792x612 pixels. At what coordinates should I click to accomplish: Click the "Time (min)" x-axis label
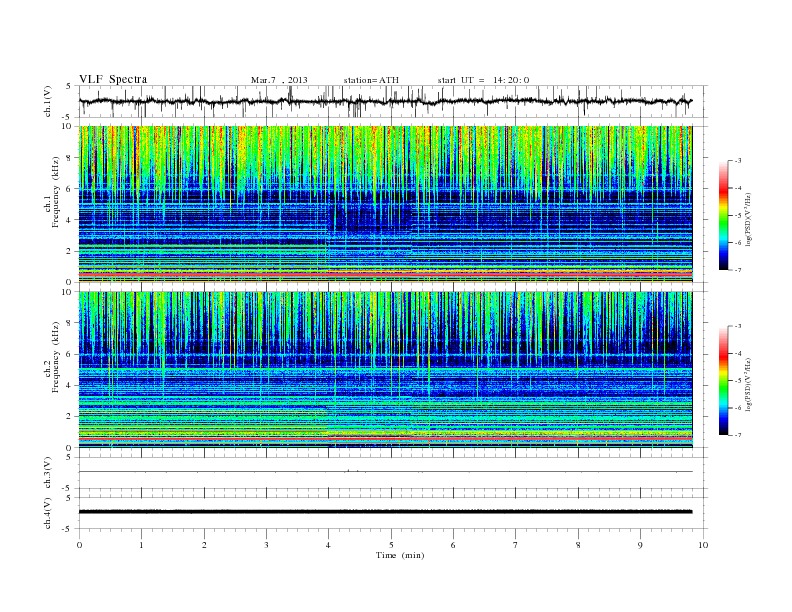pos(400,555)
